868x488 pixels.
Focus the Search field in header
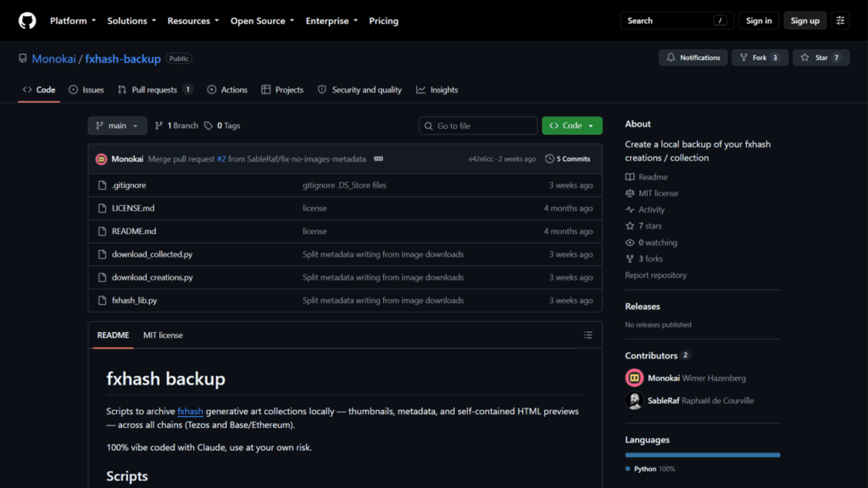tap(676, 20)
